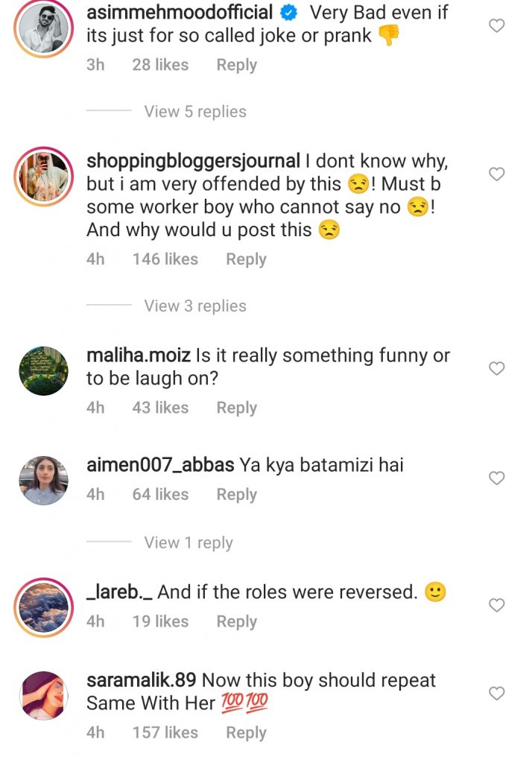Open shoppingbloggersjournal's profile picture

coord(41,173)
